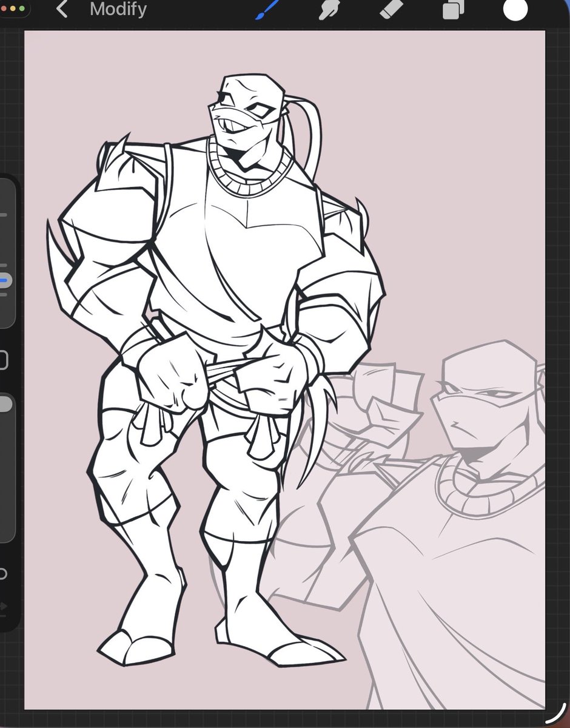
Task: Click the window control dots
Action: click(13, 9)
